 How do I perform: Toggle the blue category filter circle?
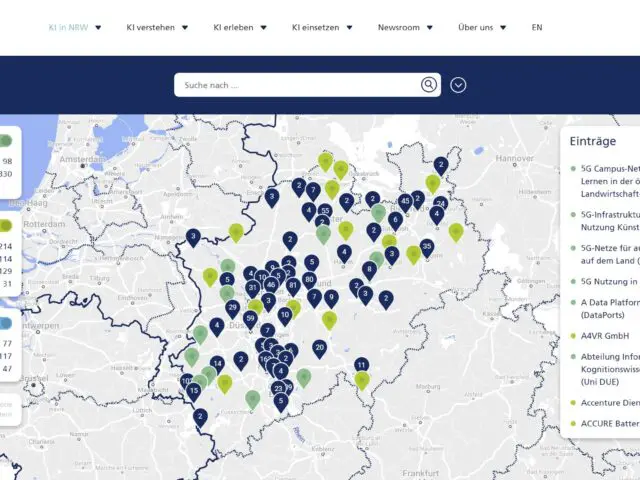pyautogui.click(x=6, y=323)
